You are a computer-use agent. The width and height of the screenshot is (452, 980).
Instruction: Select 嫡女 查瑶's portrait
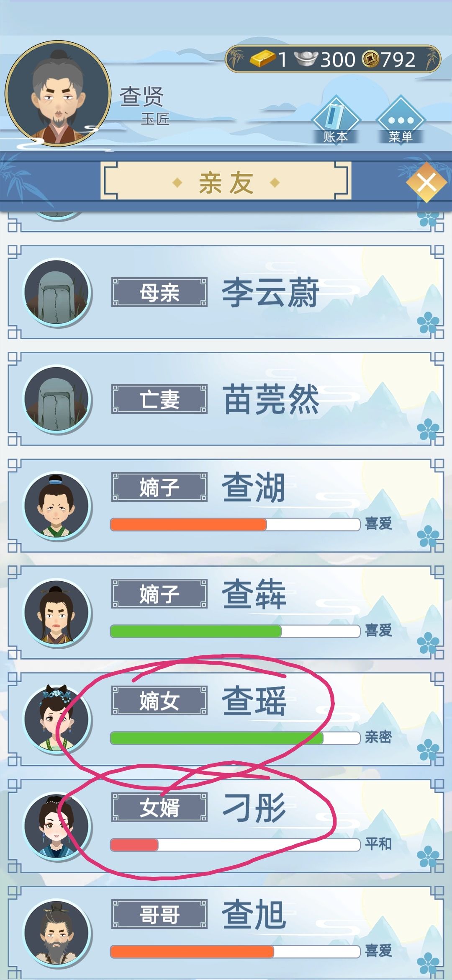(57, 720)
